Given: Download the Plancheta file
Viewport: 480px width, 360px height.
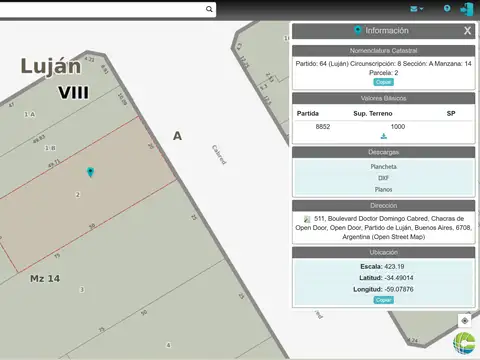Looking at the screenshot, I should 383,166.
